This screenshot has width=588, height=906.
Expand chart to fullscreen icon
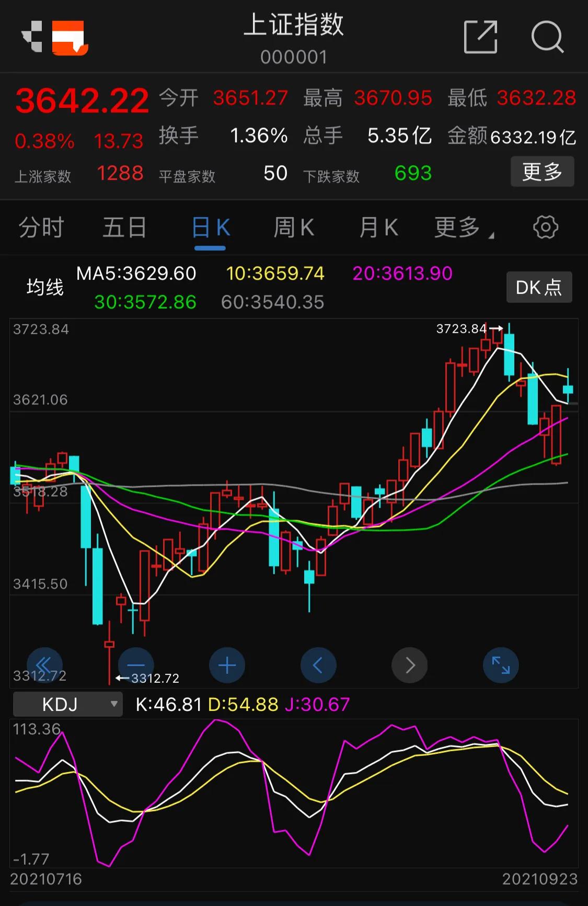point(501,665)
